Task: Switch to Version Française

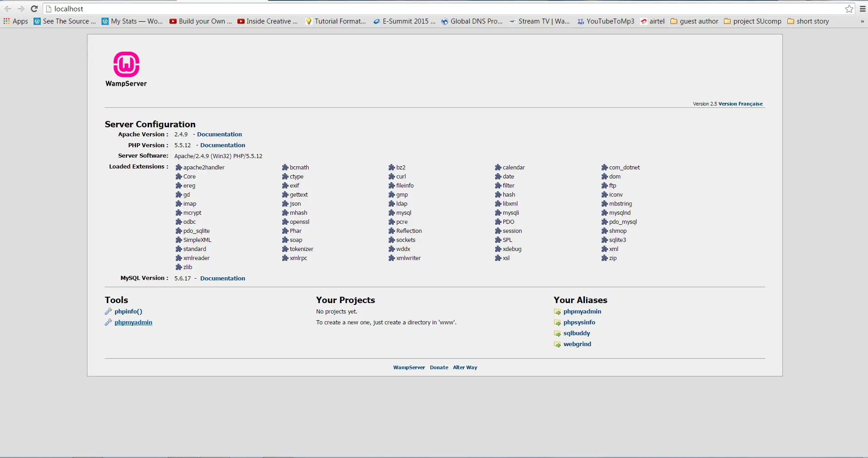Action: 740,104
